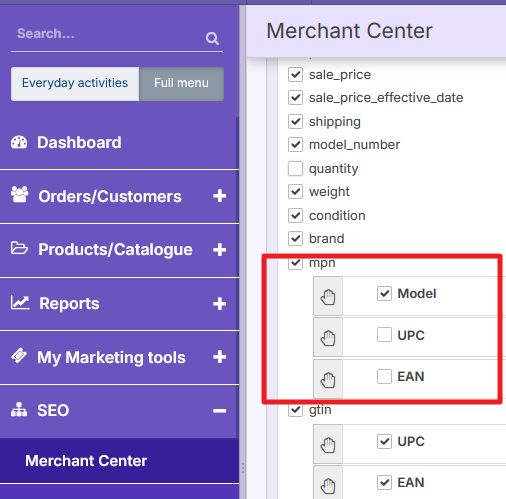Open Dashboard menu item
The height and width of the screenshot is (499, 506).
pyautogui.click(x=79, y=142)
